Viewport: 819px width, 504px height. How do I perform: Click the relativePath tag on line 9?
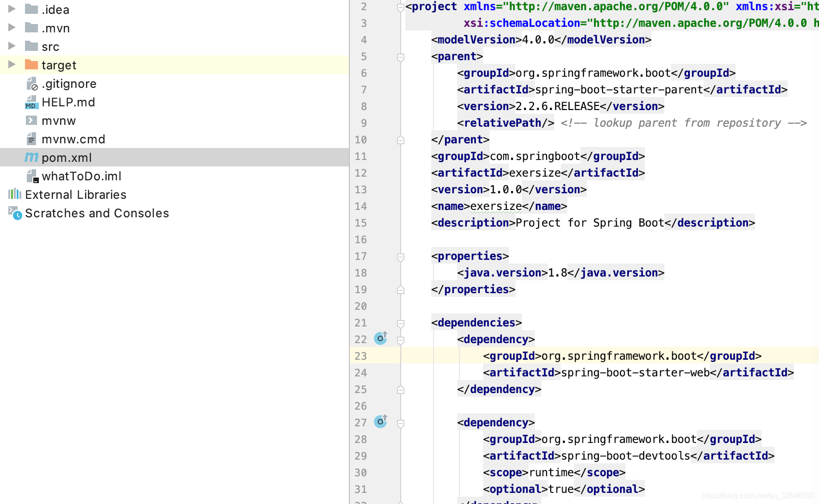506,123
